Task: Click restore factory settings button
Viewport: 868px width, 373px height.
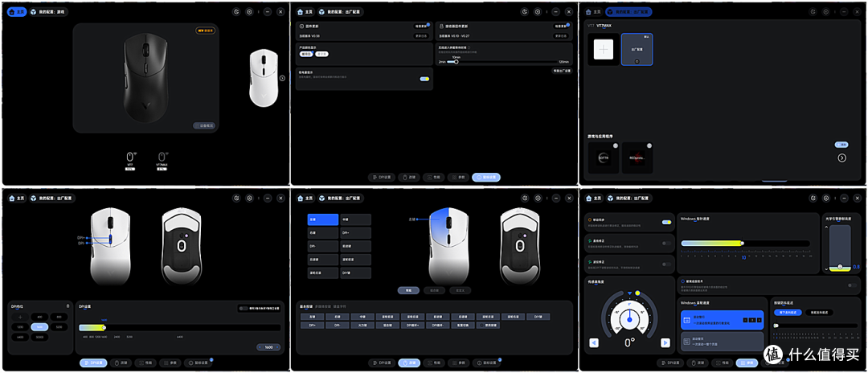Action: tap(561, 71)
